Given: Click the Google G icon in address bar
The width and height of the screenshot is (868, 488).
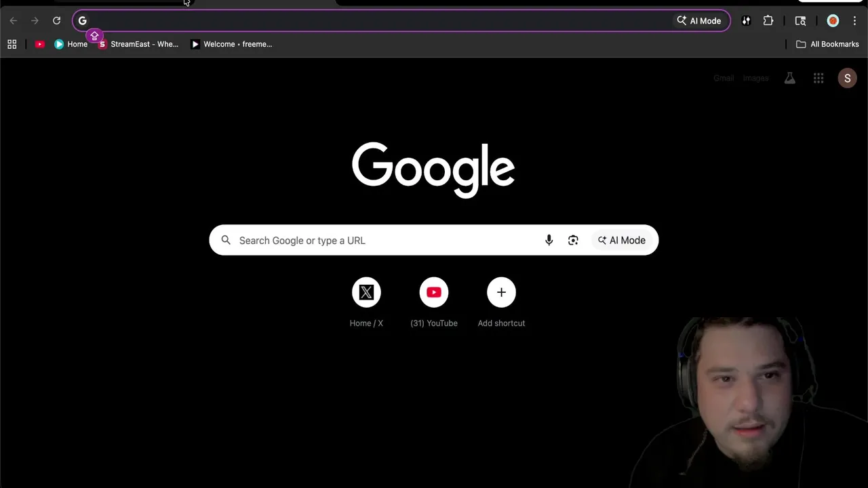Looking at the screenshot, I should point(83,21).
